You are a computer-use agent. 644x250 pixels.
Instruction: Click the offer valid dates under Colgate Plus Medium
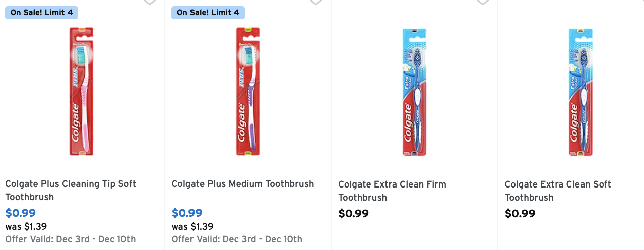click(237, 239)
